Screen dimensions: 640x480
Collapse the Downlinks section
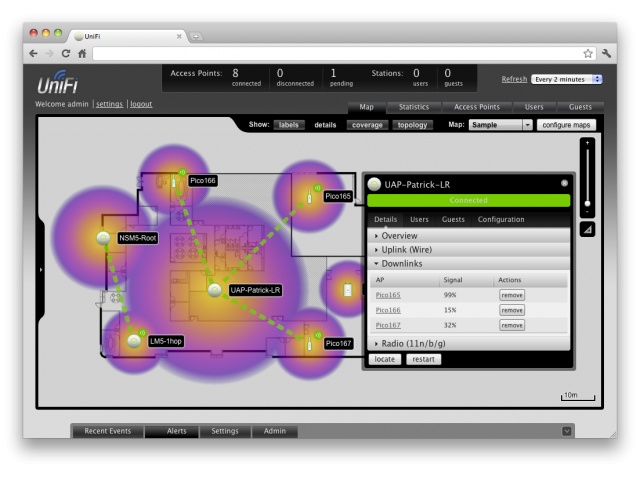coord(469,264)
